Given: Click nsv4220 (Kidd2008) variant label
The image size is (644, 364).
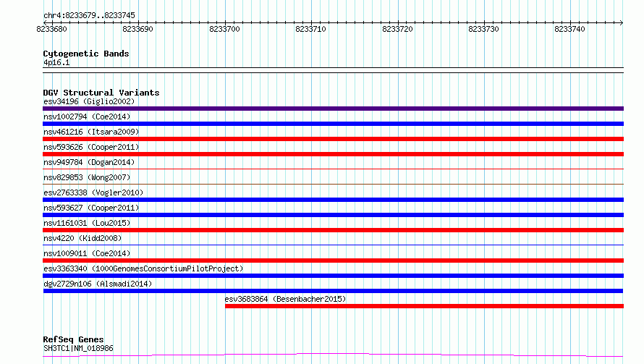Looking at the screenshot, I should 82,238.
